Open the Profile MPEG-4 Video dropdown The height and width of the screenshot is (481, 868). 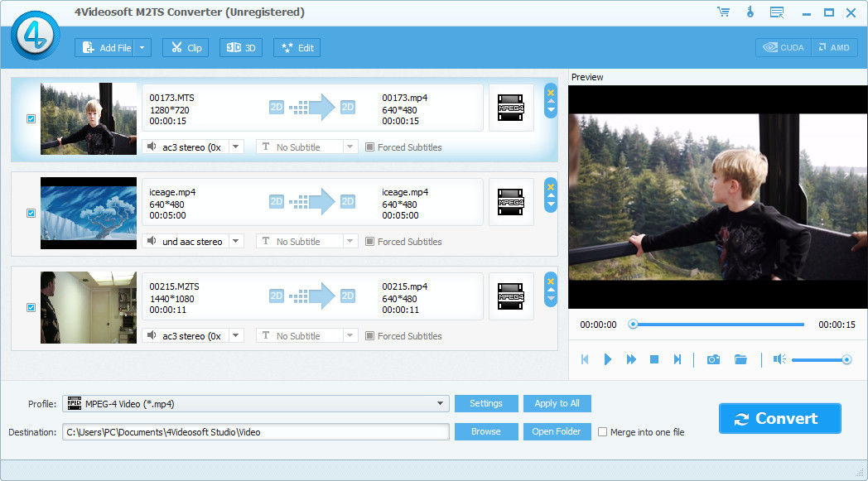pos(256,403)
